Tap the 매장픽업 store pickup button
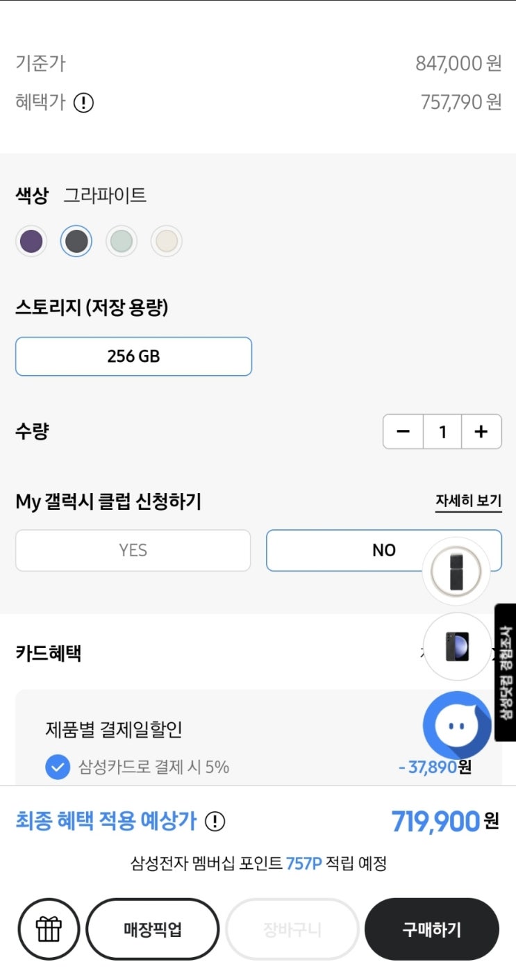The width and height of the screenshot is (516, 980). [x=152, y=929]
